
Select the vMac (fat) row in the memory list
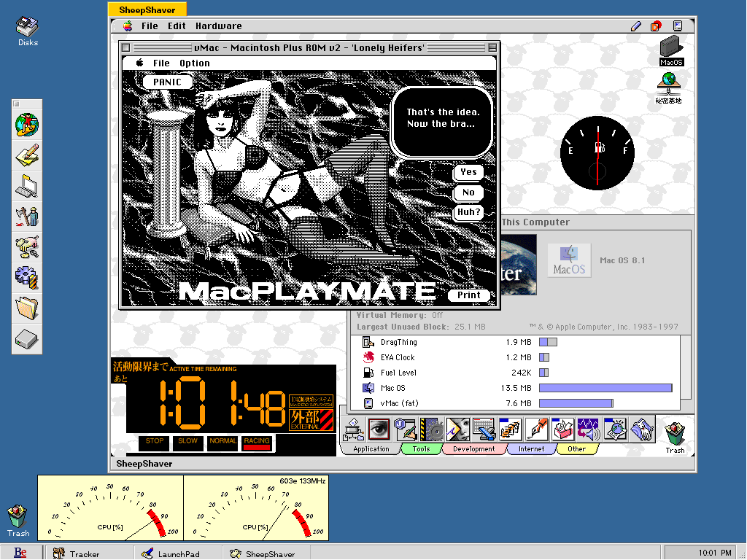click(516, 403)
